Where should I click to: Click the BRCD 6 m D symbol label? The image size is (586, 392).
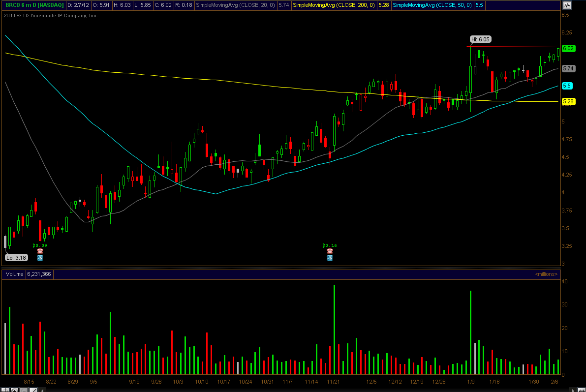coord(34,5)
